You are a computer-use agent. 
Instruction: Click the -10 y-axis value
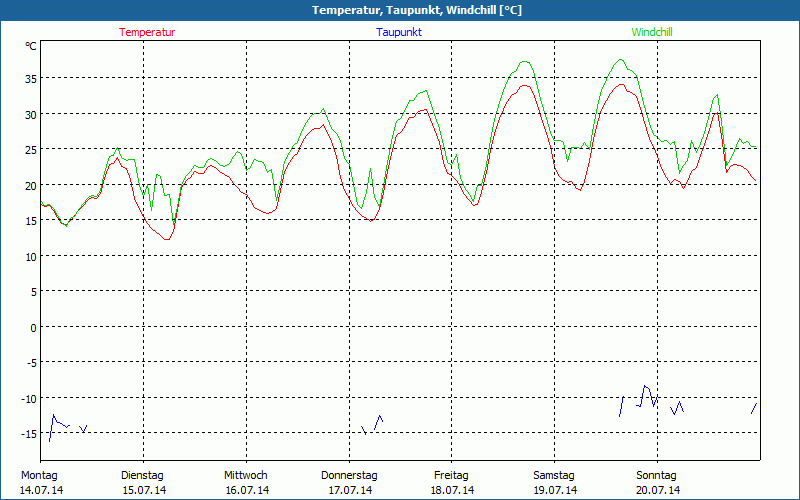coord(29,399)
